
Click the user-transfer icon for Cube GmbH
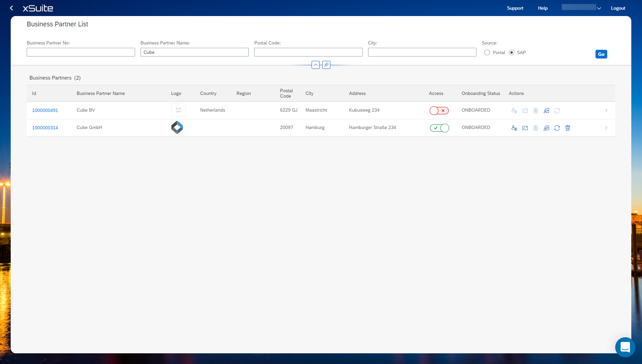pos(546,128)
